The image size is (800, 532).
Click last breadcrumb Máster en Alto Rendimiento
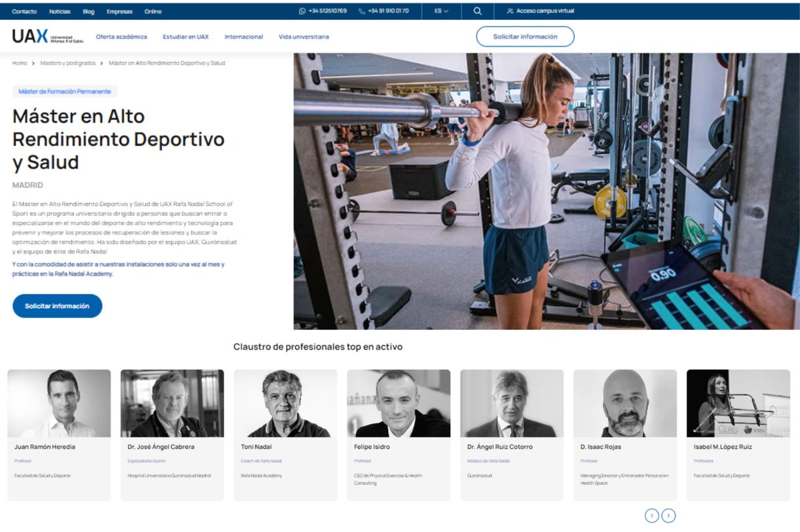click(167, 63)
